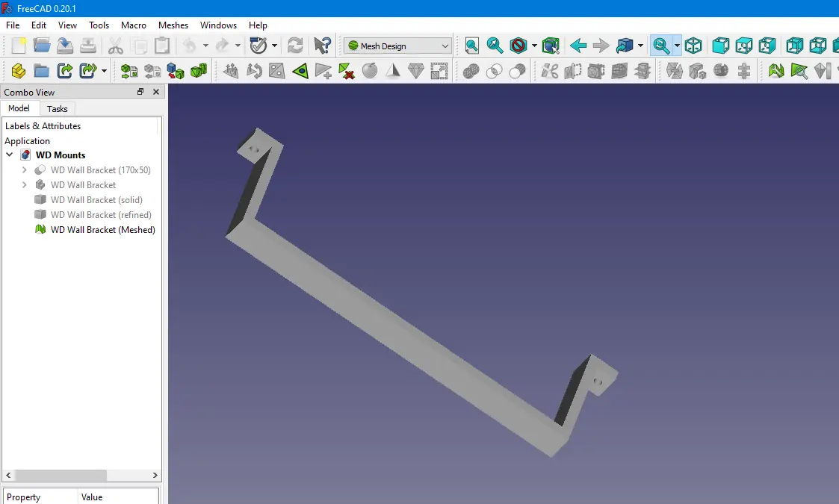Click the Paste clipboard icon
This screenshot has height=504, width=839.
162,46
